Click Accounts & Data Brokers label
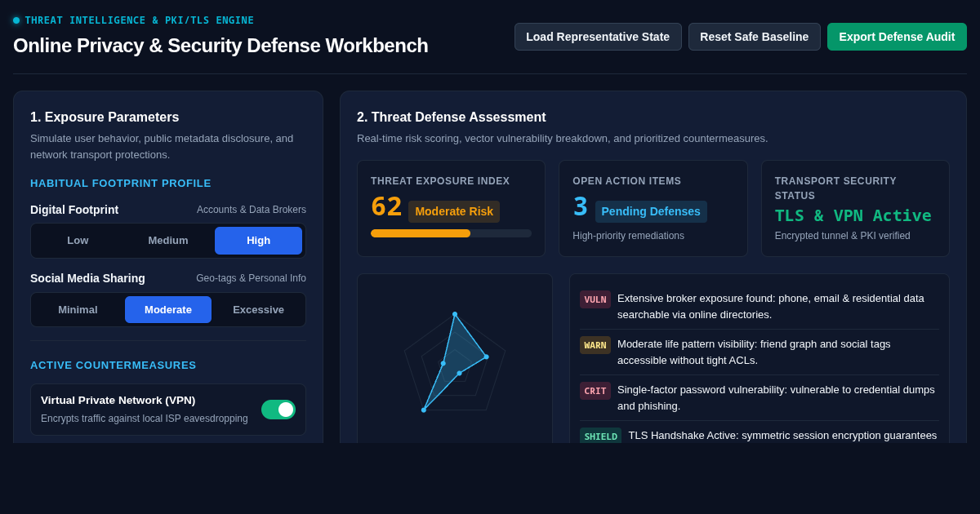Image resolution: width=980 pixels, height=514 pixels. pos(252,210)
